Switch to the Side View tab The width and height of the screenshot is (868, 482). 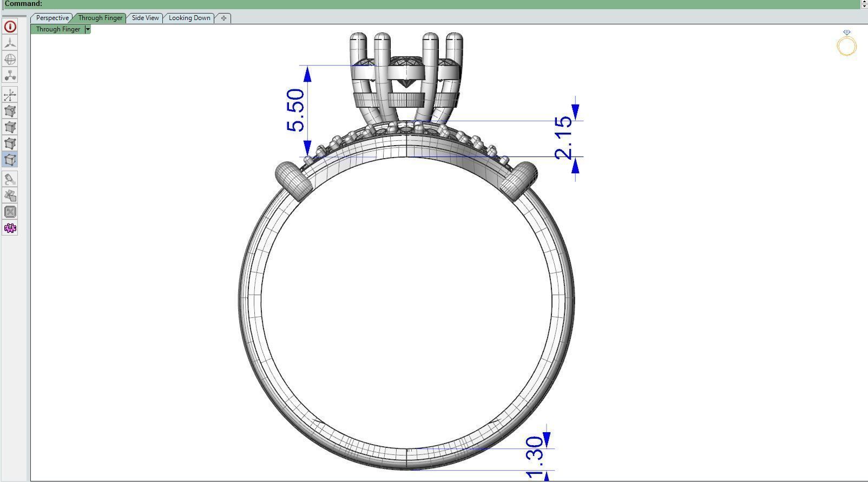[x=146, y=18]
